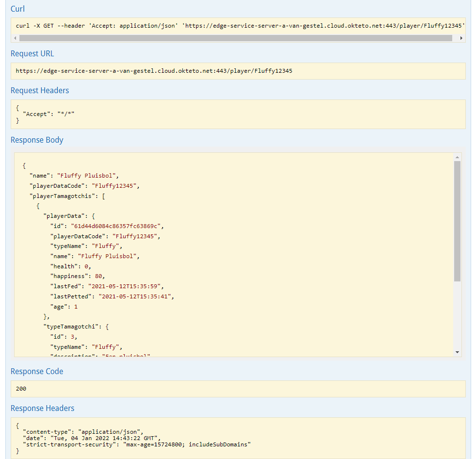Click the lastFed timestamp 2021-05-12T15:35:59
The image size is (476, 459).
tap(124, 286)
